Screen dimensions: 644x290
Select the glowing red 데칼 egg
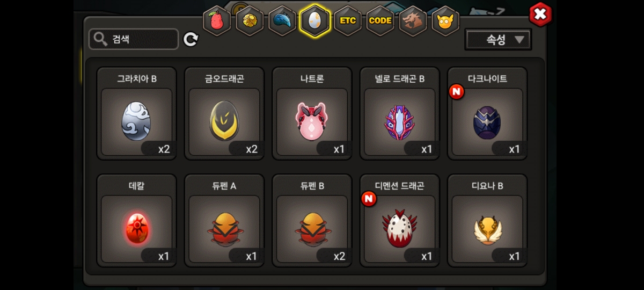137,221
